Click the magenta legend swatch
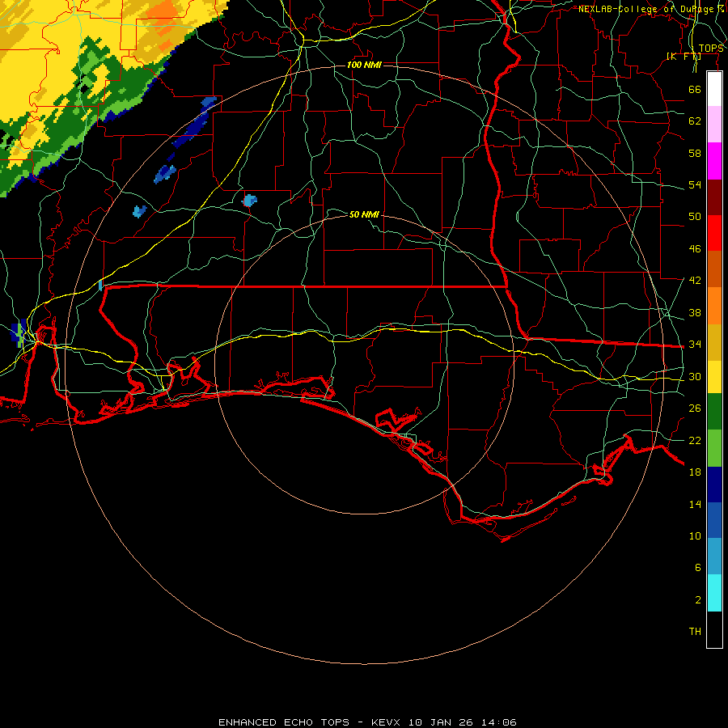Viewport: 728px width, 728px height. (x=714, y=161)
